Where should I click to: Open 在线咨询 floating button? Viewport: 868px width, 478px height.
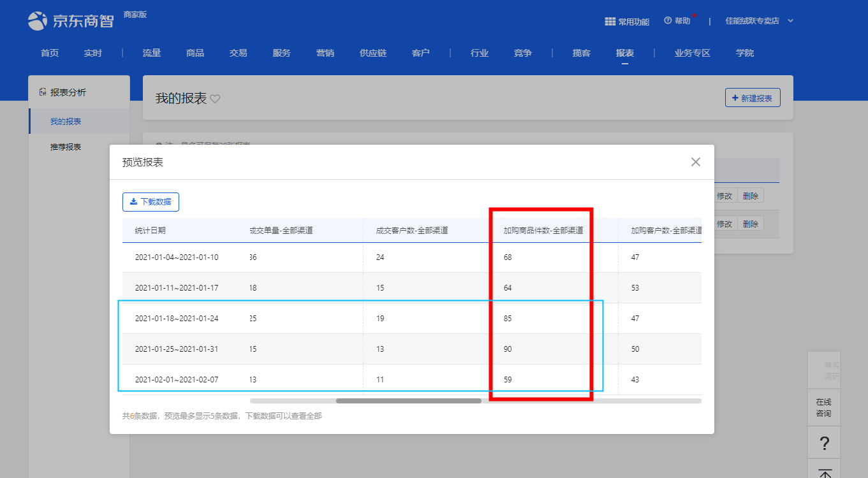point(824,408)
